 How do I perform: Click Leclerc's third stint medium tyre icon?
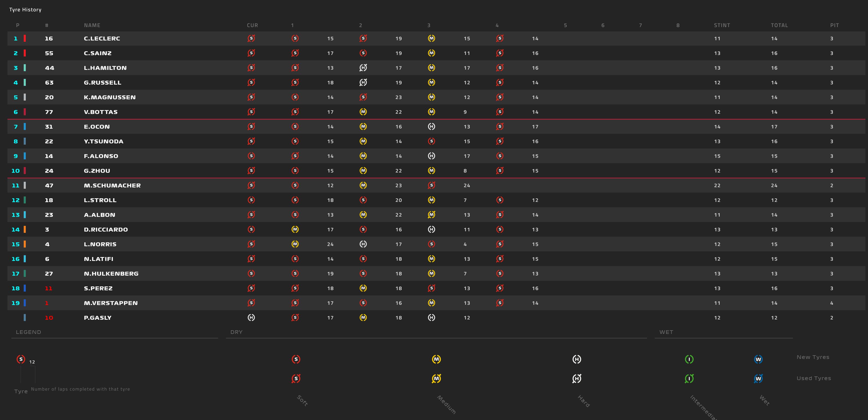point(431,38)
